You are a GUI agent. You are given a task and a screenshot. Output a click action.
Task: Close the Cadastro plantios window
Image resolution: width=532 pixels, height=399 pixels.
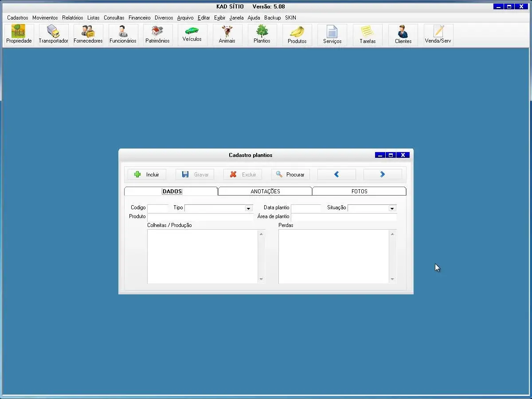(x=403, y=155)
